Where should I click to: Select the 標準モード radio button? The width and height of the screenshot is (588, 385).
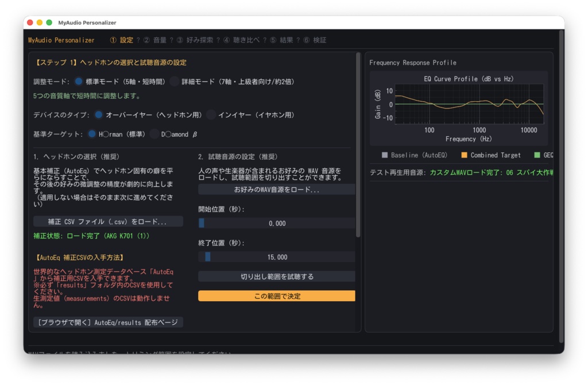tap(79, 82)
